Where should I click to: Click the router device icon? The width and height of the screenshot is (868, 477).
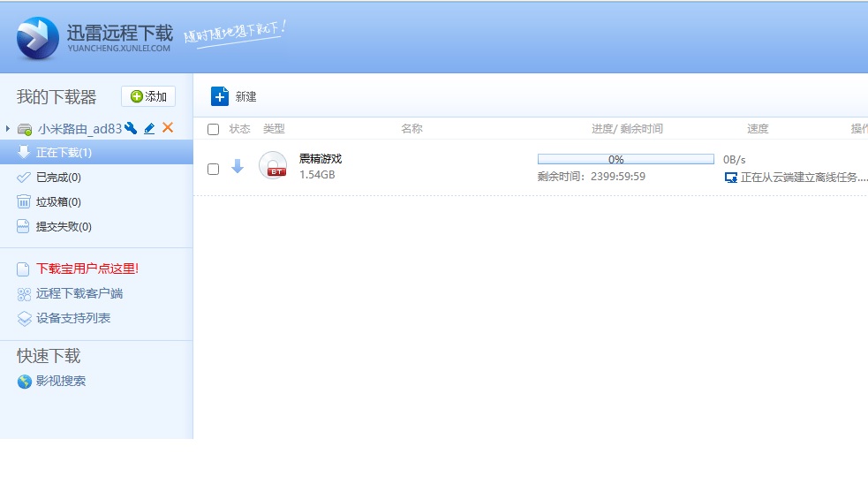click(x=25, y=129)
